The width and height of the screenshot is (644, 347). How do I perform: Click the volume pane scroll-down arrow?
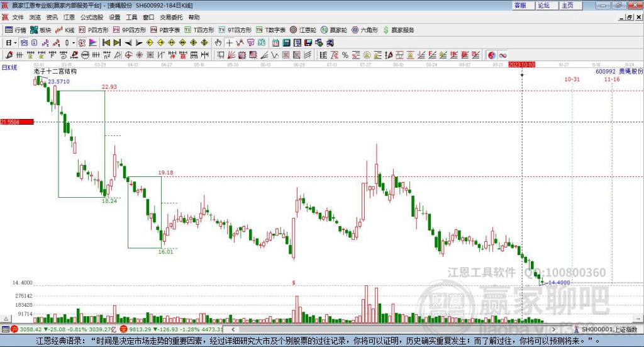(x=639, y=319)
